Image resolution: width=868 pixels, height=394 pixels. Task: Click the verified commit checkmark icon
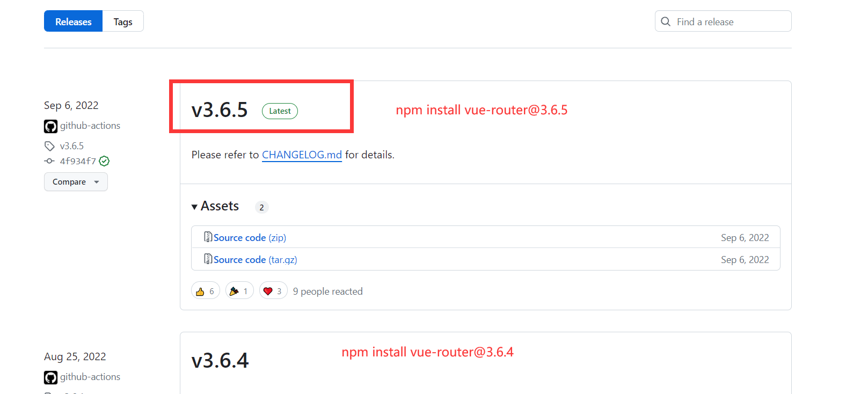[x=105, y=161]
